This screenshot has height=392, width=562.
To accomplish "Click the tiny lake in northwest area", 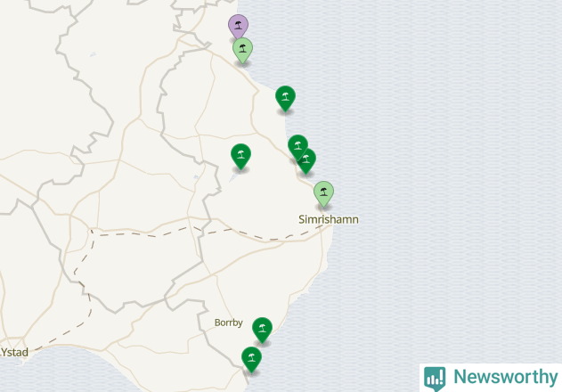I will (93, 54).
